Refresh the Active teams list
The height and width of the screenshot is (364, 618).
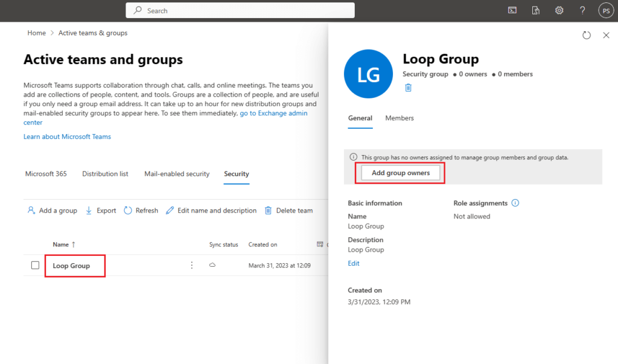click(x=141, y=210)
